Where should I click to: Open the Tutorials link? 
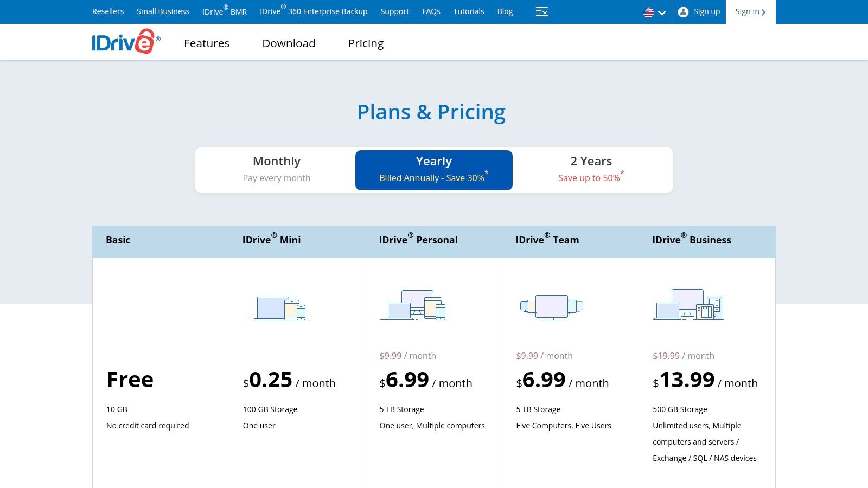pos(469,11)
